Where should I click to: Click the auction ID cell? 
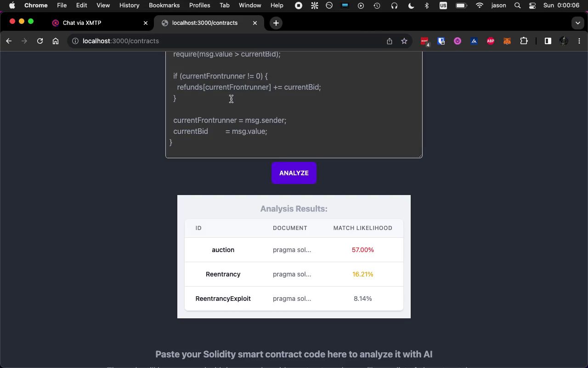tap(223, 250)
